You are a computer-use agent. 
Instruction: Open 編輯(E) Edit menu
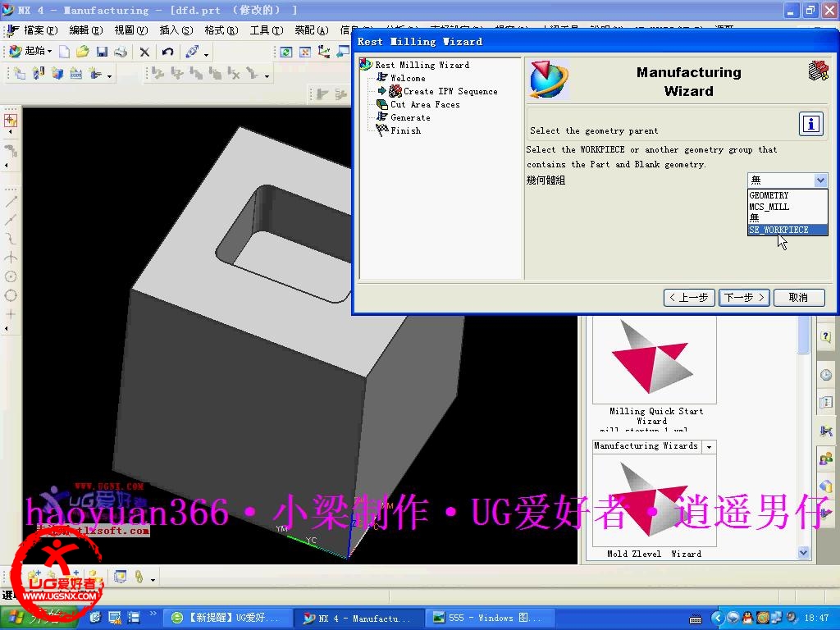85,30
